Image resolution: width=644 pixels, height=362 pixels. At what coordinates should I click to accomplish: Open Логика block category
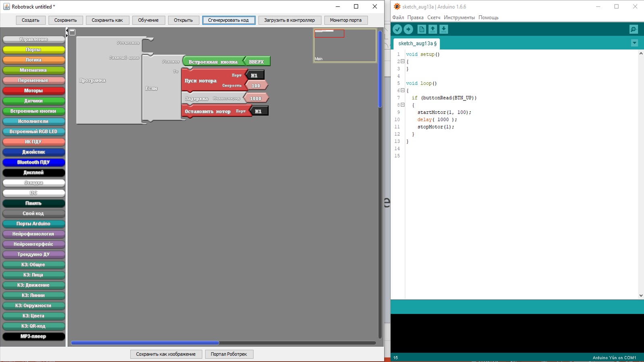34,60
